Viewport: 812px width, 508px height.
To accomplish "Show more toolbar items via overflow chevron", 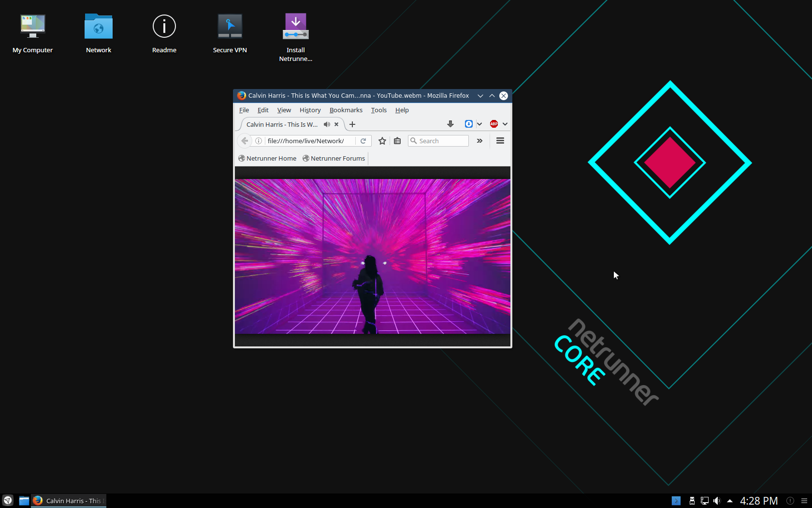I will [x=479, y=141].
